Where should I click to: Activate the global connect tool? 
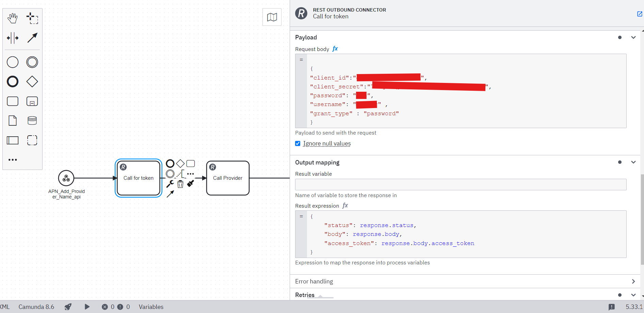[x=32, y=38]
